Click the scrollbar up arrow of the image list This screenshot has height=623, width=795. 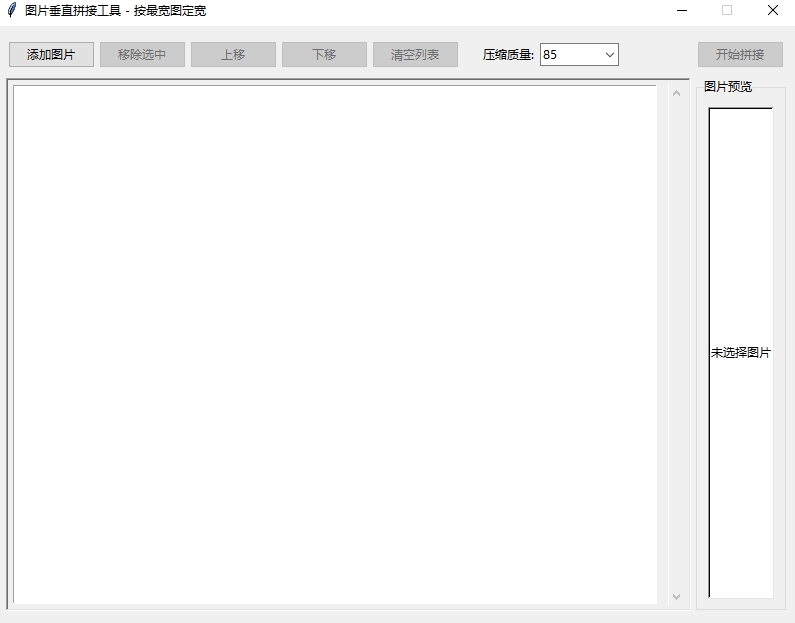tap(676, 93)
